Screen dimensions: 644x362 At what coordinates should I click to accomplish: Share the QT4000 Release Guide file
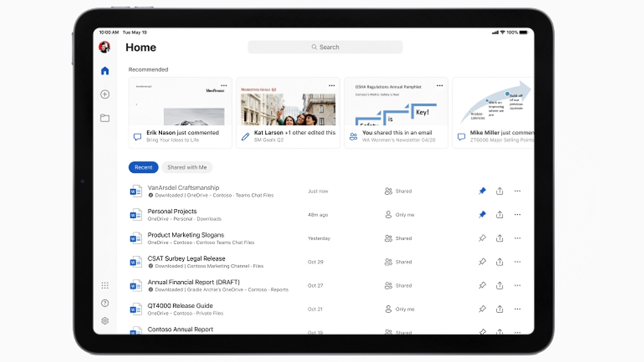point(500,309)
